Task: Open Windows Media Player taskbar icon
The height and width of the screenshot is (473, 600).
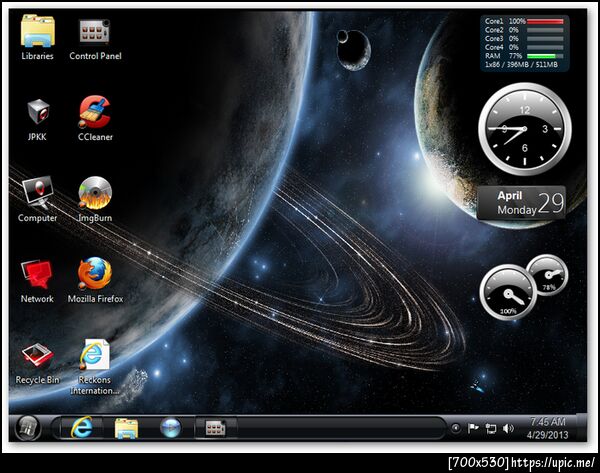Action: click(170, 428)
